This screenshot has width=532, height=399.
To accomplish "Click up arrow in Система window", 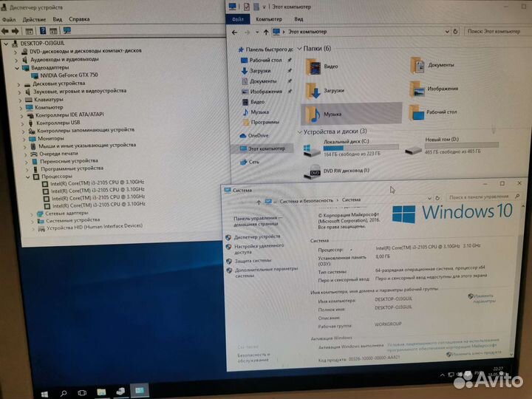I will tap(259, 202).
